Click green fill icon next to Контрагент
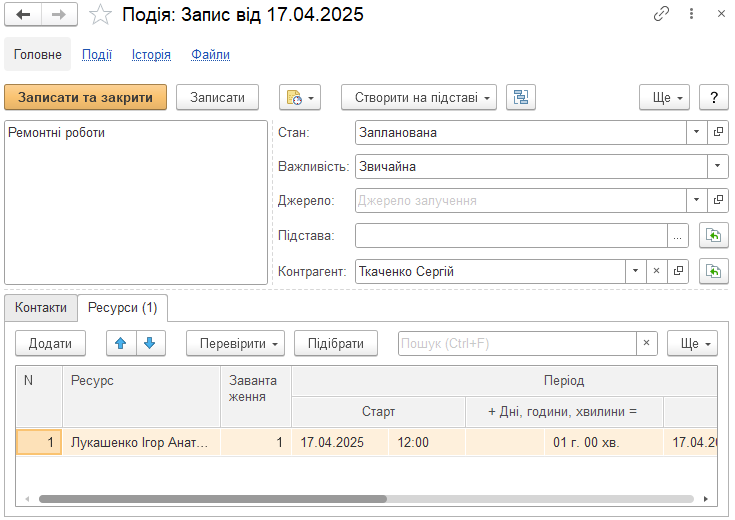Viewport: 735px width, 520px height. [x=714, y=271]
